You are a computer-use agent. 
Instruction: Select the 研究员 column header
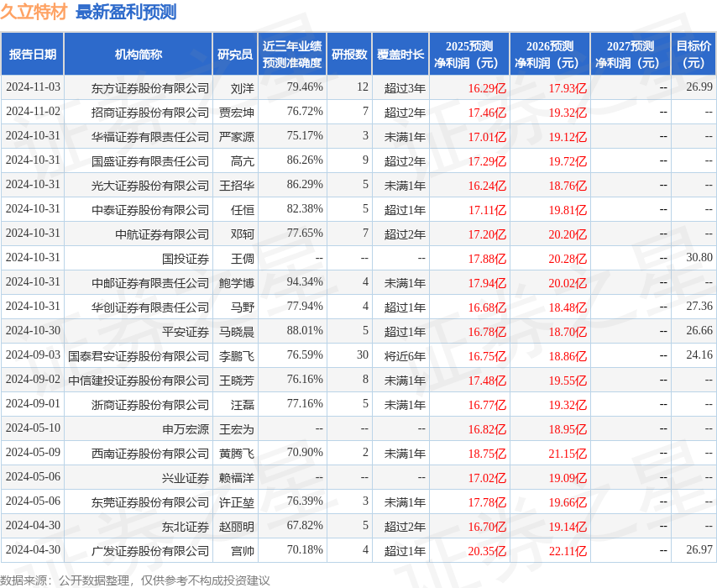pyautogui.click(x=235, y=54)
